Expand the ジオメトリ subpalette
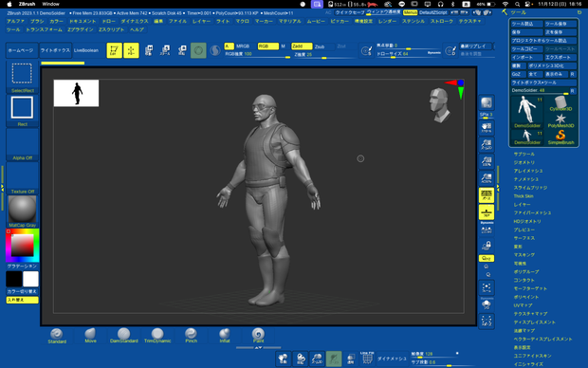This screenshot has width=588, height=368. (524, 162)
